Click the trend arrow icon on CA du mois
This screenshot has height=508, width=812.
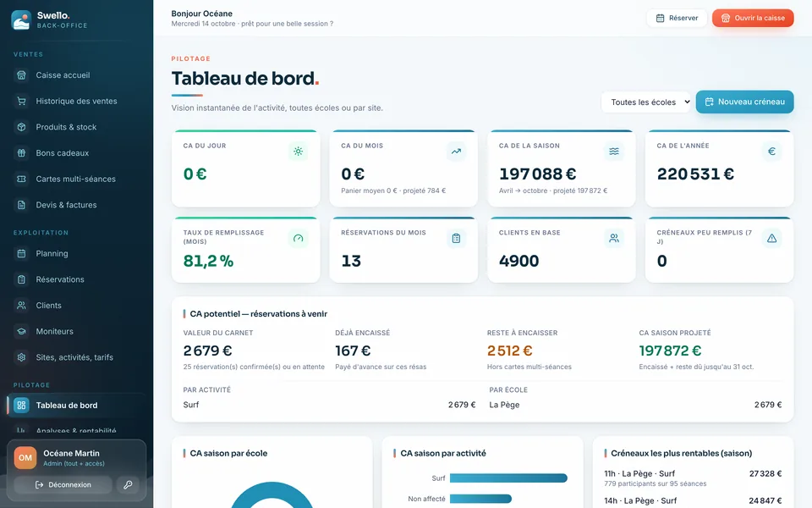tap(456, 152)
